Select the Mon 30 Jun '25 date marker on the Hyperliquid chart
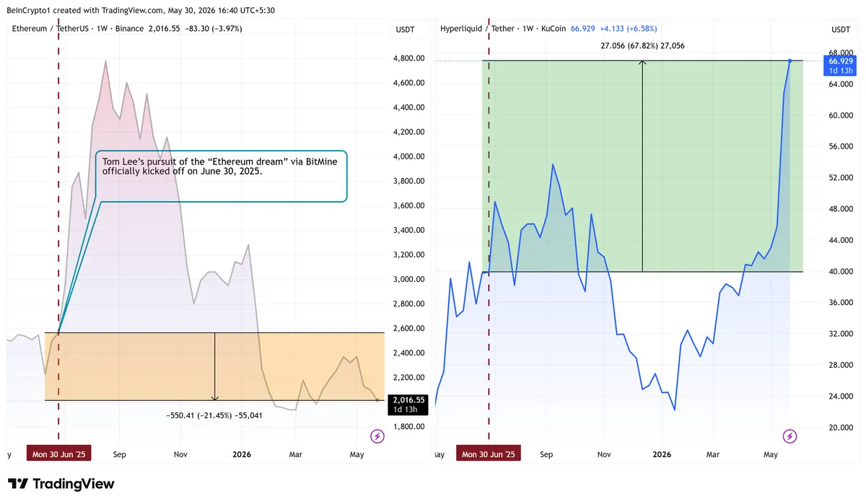 489,455
